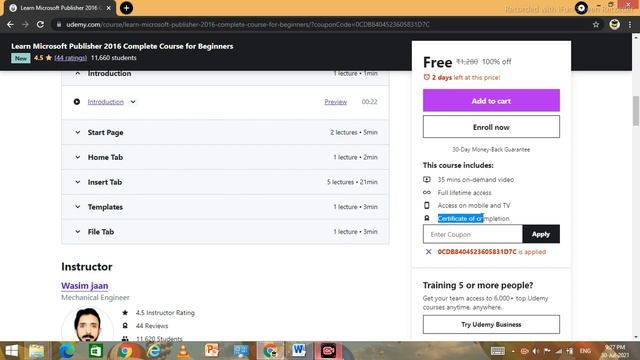This screenshot has height=360, width=640.
Task: Click the volume speaker tray icon
Action: 536,351
